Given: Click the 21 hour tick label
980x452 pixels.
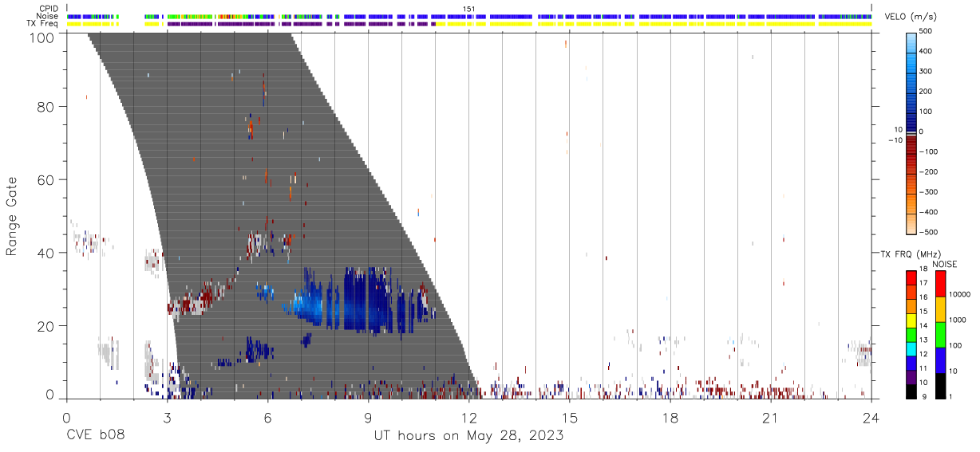Looking at the screenshot, I should coord(771,419).
